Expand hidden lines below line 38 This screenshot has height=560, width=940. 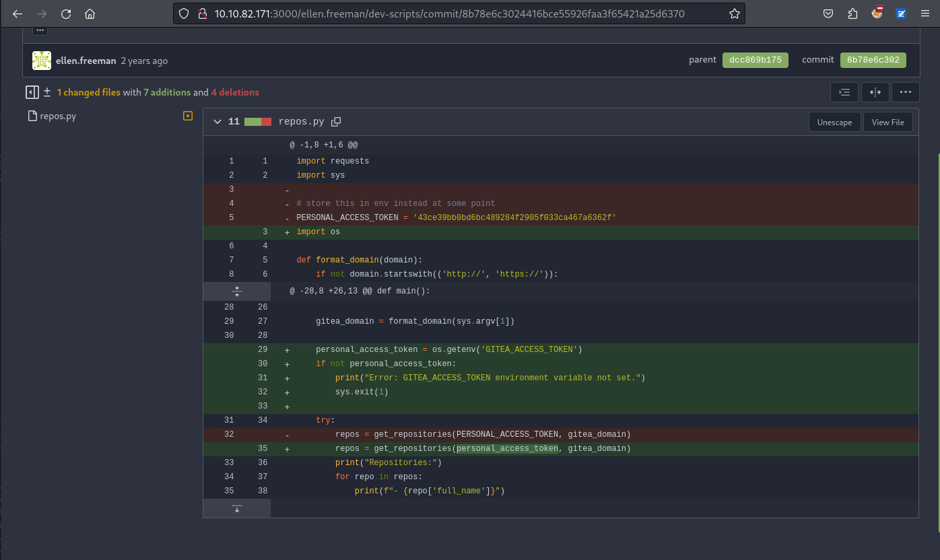click(236, 508)
